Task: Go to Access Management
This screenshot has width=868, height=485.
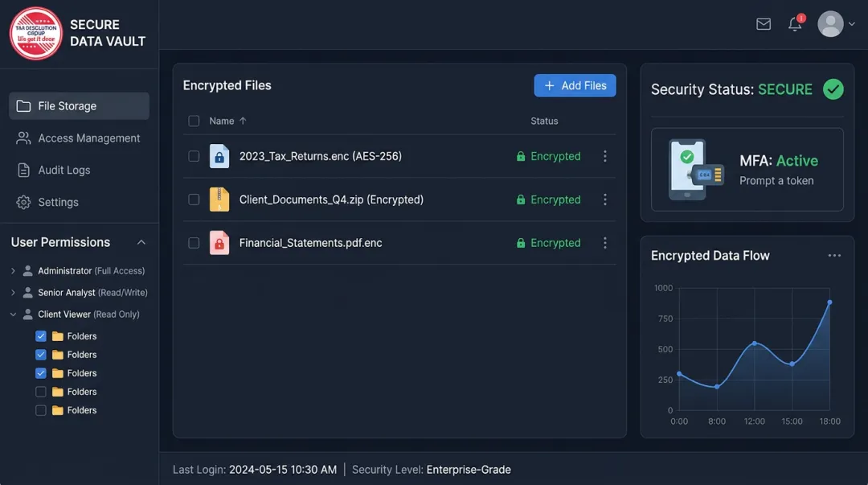Action: 79,138
